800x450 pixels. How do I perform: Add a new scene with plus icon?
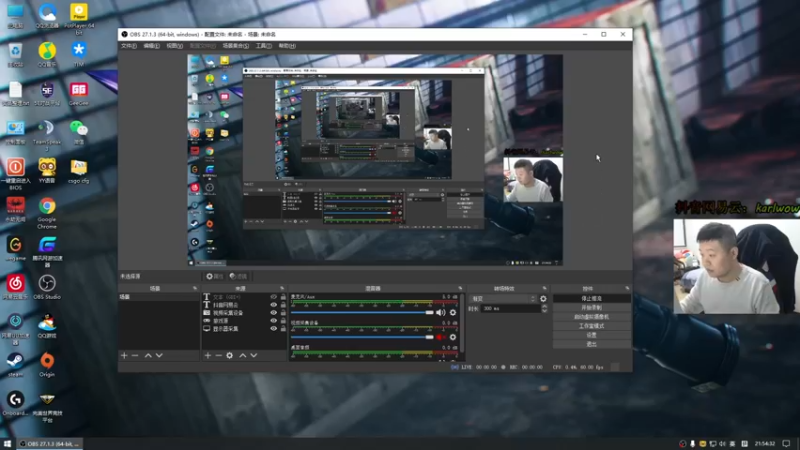point(124,355)
